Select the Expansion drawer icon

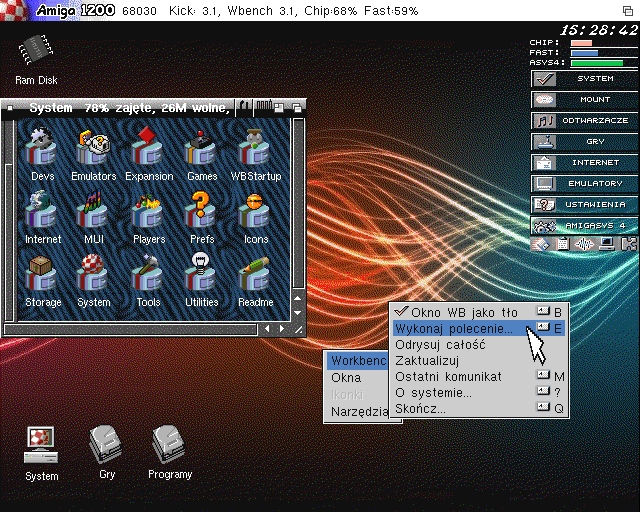click(x=149, y=155)
